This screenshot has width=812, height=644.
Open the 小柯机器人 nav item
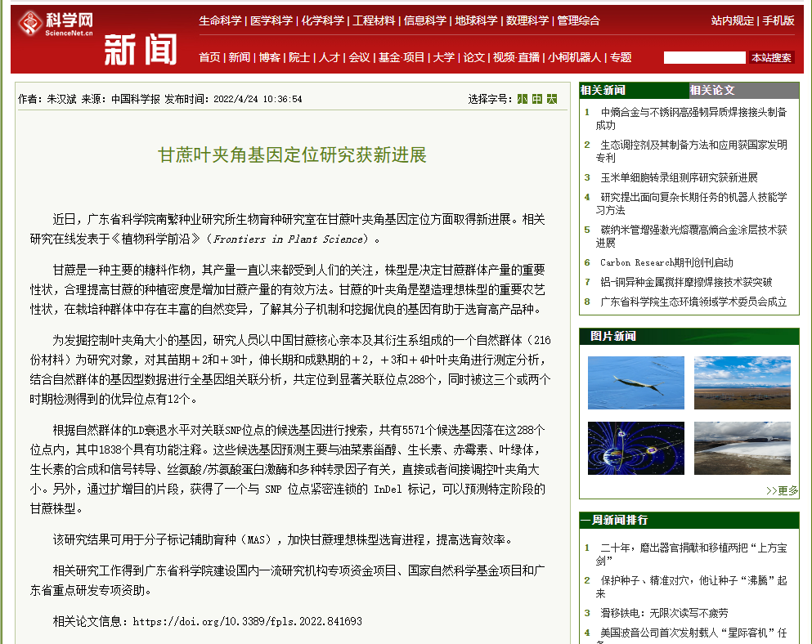point(574,57)
